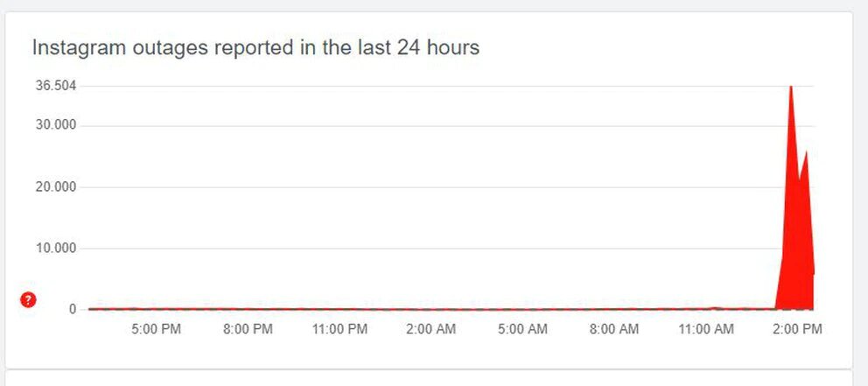Image resolution: width=868 pixels, height=386 pixels.
Task: Click the second, lower red spike peak
Action: 806,154
